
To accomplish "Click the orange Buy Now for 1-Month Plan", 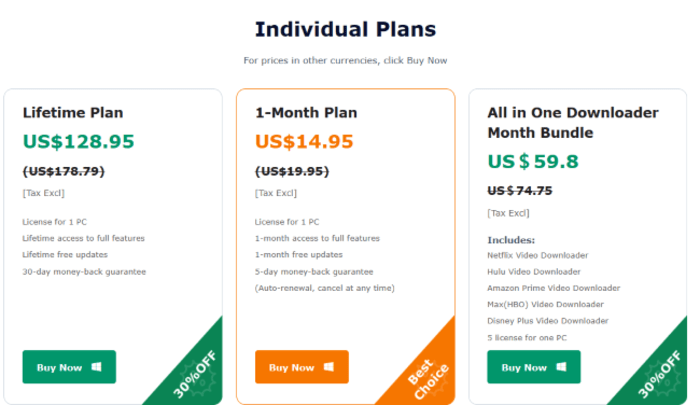I will (x=302, y=367).
